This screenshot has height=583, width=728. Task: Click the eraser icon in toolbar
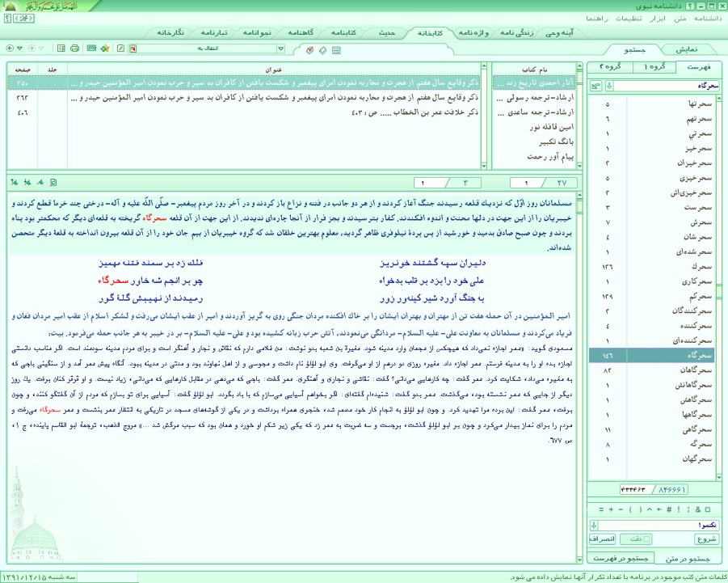322,50
